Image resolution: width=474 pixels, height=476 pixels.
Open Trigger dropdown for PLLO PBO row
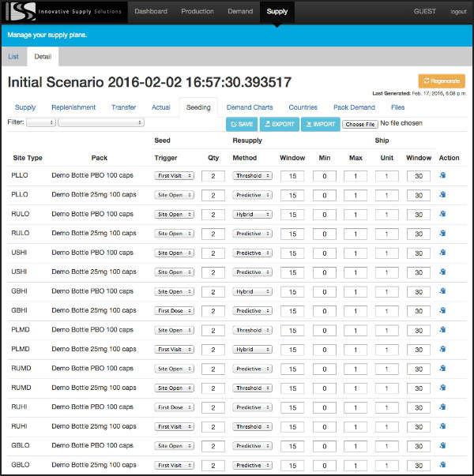click(x=174, y=175)
